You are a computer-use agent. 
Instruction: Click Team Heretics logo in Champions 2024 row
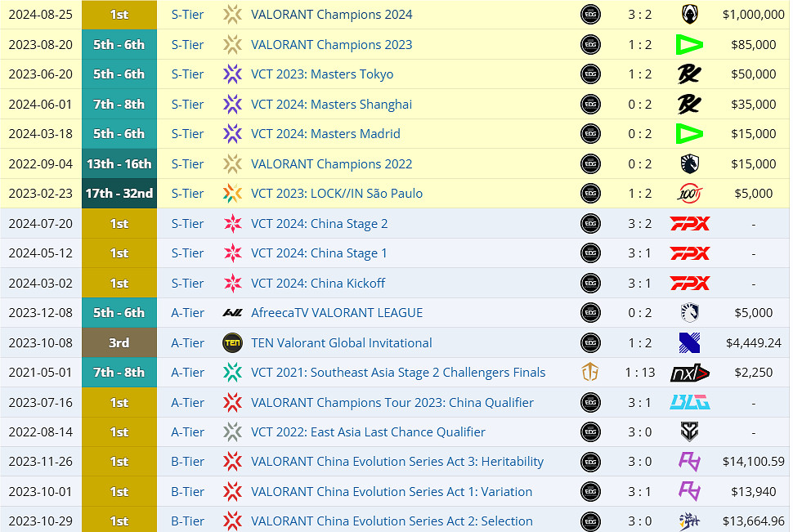[689, 15]
